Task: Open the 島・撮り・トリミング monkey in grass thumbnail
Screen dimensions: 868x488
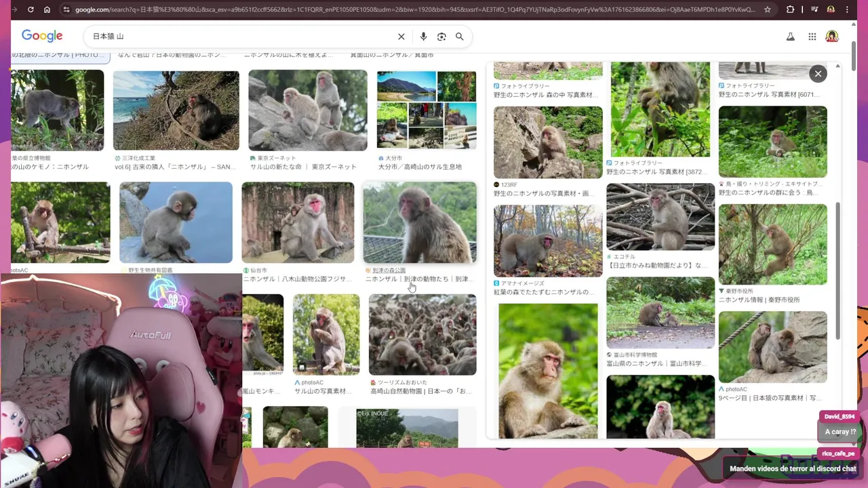Action: coord(772,142)
